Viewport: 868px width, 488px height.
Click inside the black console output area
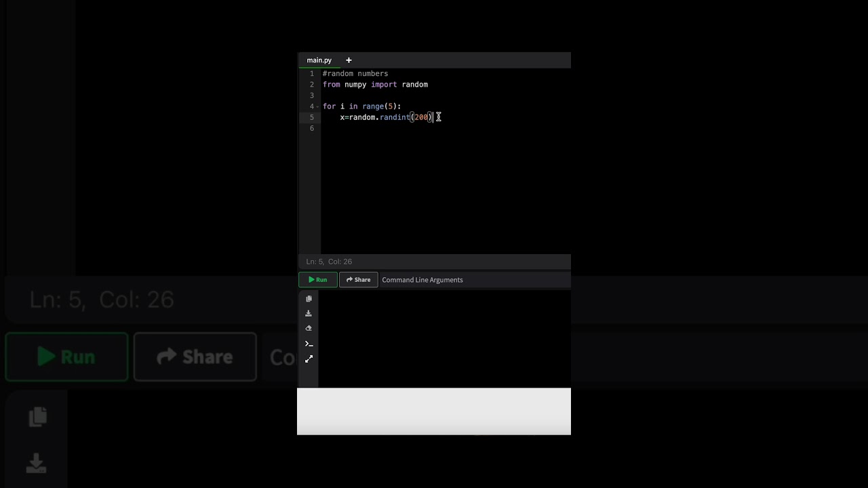tap(444, 339)
